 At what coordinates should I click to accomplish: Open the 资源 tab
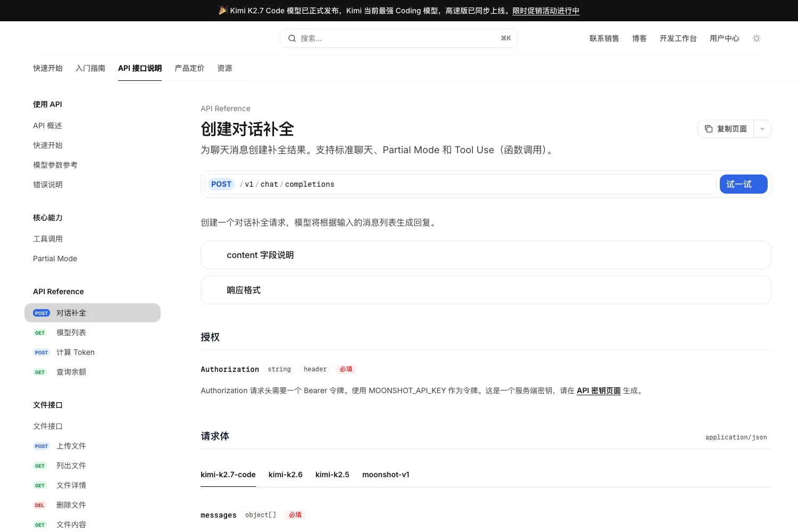coord(225,68)
